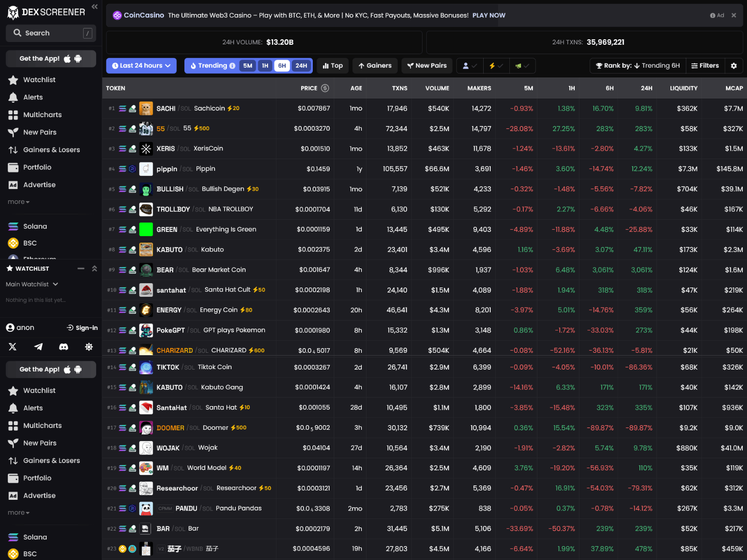The width and height of the screenshot is (747, 560).
Task: Click the star icon beside WATCHLIST header
Action: coord(10,268)
